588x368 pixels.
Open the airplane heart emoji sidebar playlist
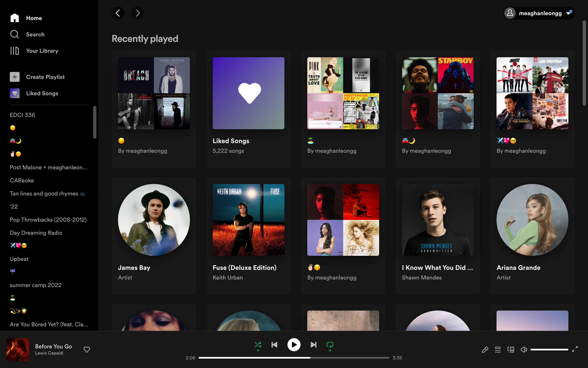(18, 246)
